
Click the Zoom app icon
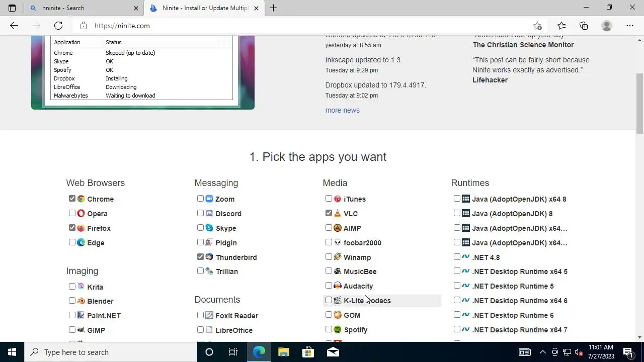coord(209,199)
